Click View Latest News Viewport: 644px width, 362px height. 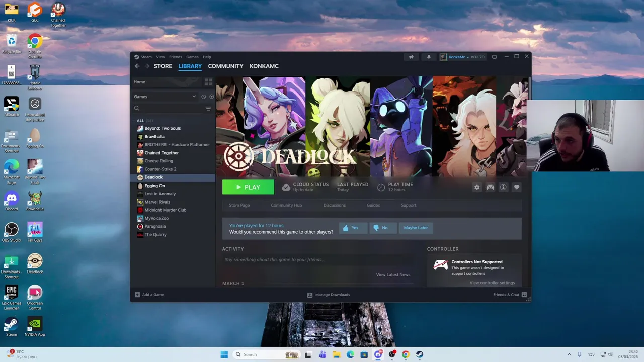(x=393, y=275)
